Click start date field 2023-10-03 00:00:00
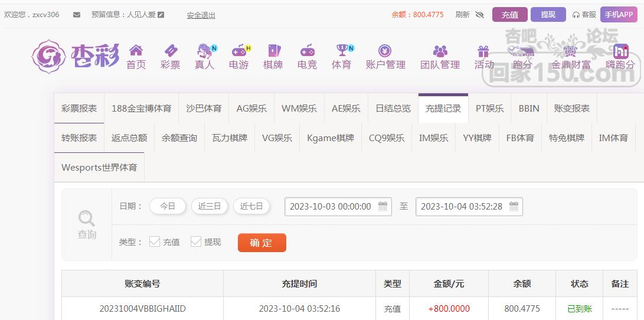The height and width of the screenshot is (320, 644). point(338,207)
